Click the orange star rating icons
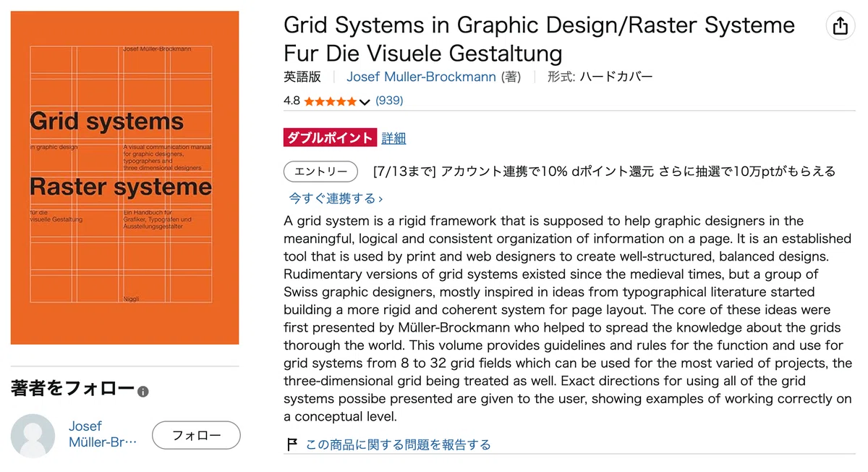 [x=330, y=101]
